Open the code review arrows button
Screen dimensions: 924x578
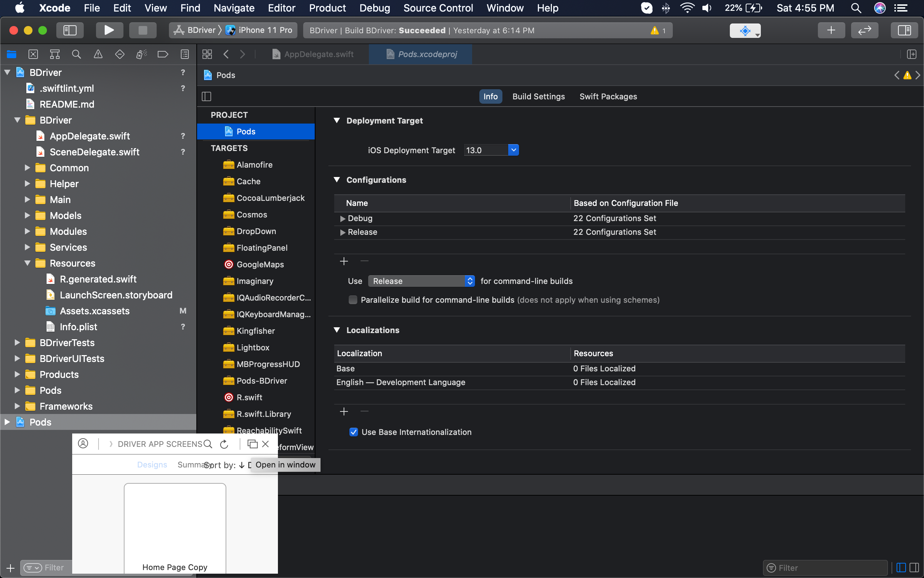[864, 30]
